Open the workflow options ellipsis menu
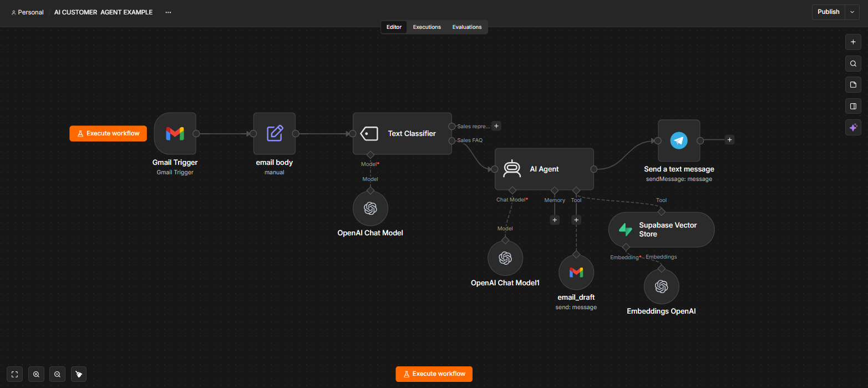 coord(168,12)
